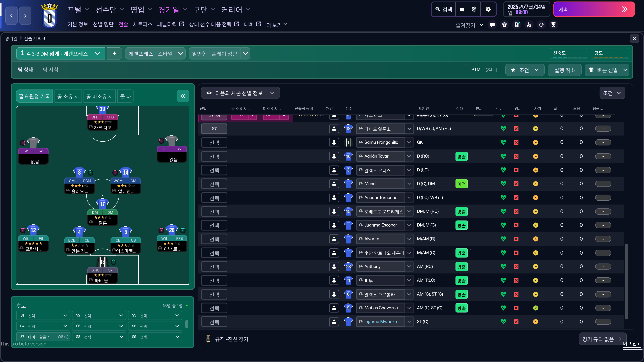This screenshot has height=362, width=644.
Task: Switch to the 팀 지침 tab
Action: 50,70
